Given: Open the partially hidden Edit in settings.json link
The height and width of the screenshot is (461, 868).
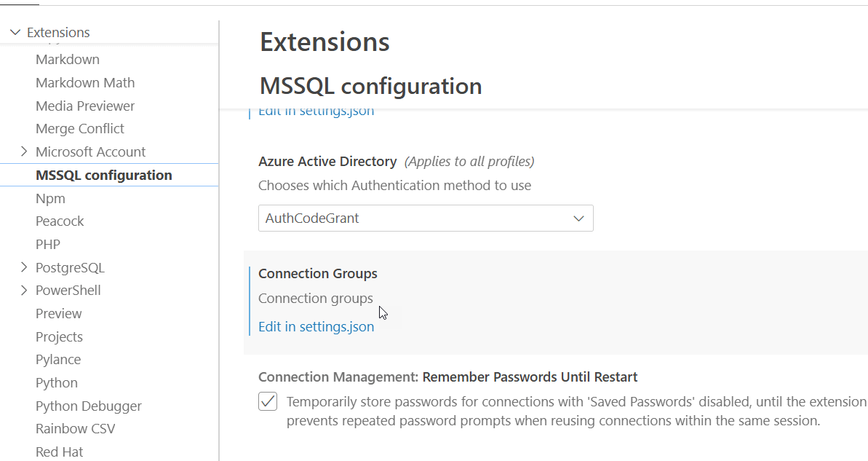Looking at the screenshot, I should (x=316, y=112).
